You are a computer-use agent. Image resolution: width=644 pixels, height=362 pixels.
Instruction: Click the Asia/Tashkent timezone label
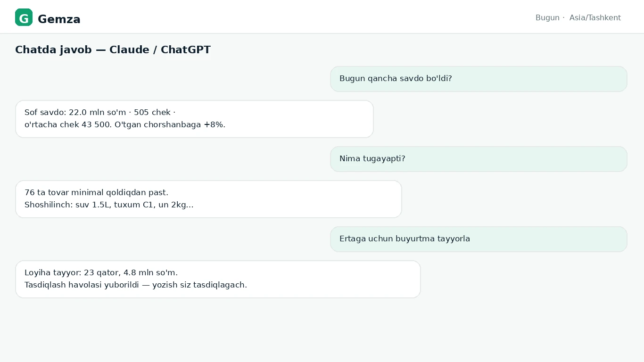595,18
